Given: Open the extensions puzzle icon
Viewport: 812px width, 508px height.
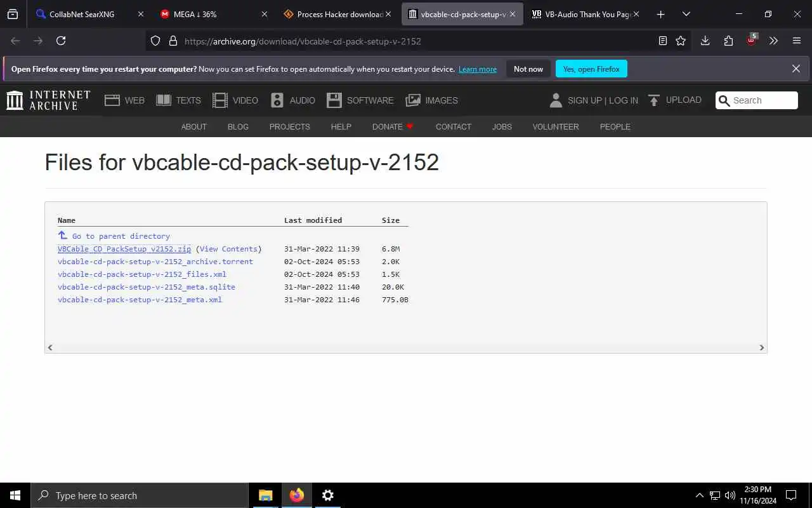Looking at the screenshot, I should point(728,41).
